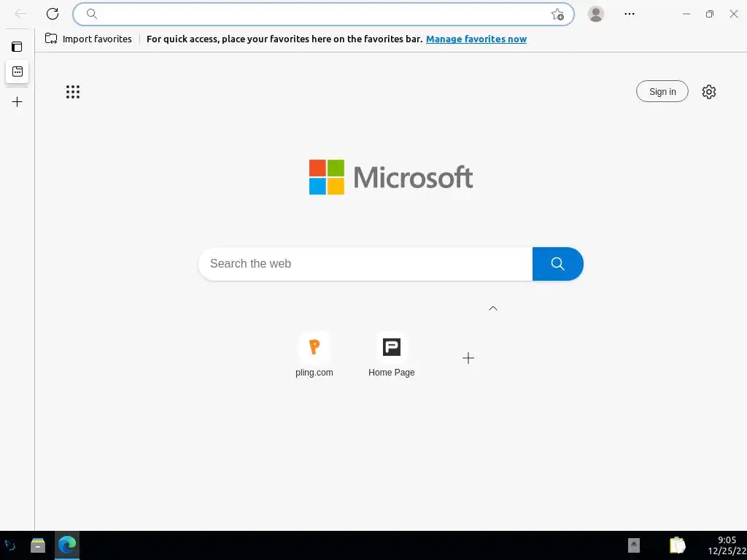Screen dimensions: 747x560
Task: Click the Sign in button
Action: (x=662, y=91)
